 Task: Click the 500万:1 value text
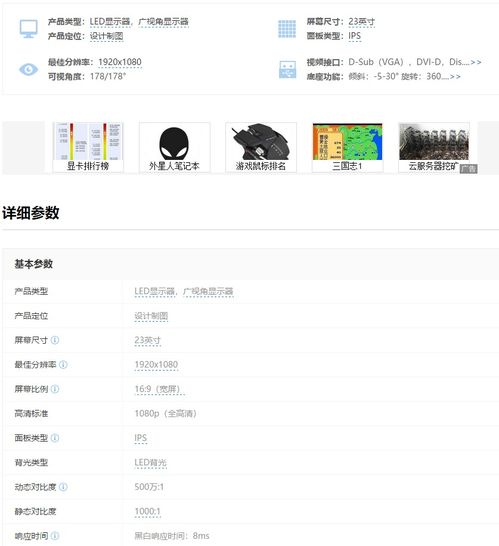click(149, 487)
